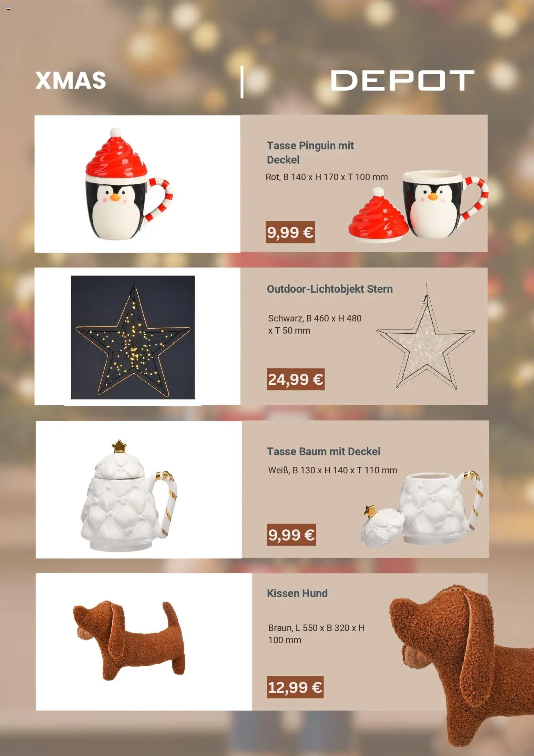The height and width of the screenshot is (756, 534).
Task: Select the 12,99 € price tag
Action: [x=295, y=687]
